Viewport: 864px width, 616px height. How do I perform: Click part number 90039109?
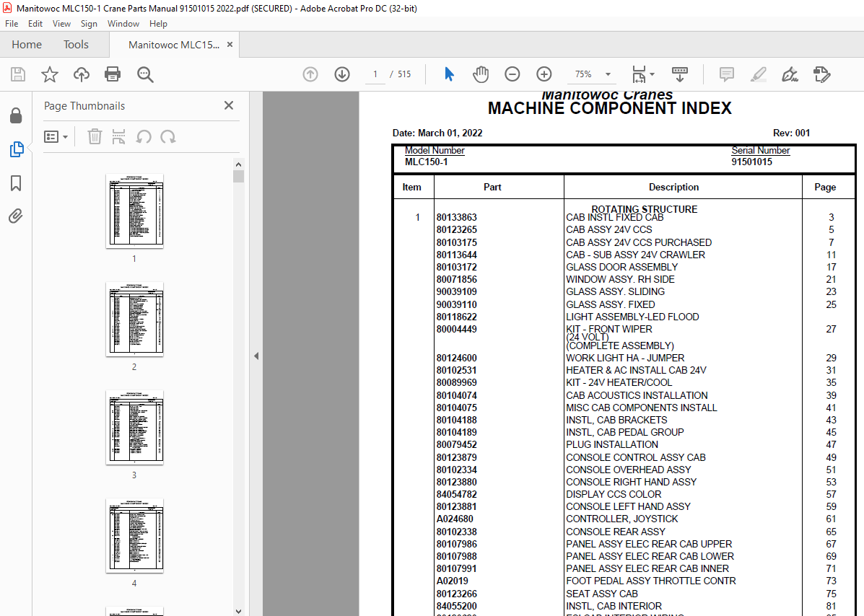pos(457,291)
